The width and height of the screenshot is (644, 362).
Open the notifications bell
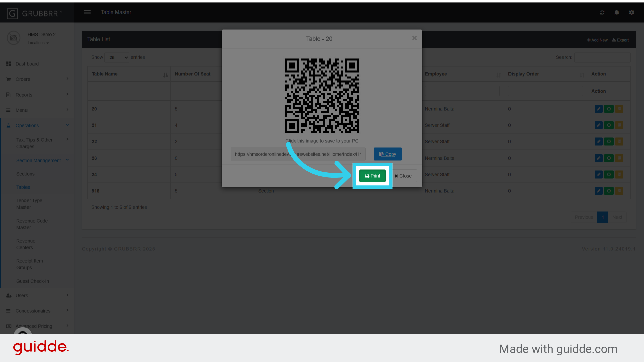pyautogui.click(x=616, y=12)
